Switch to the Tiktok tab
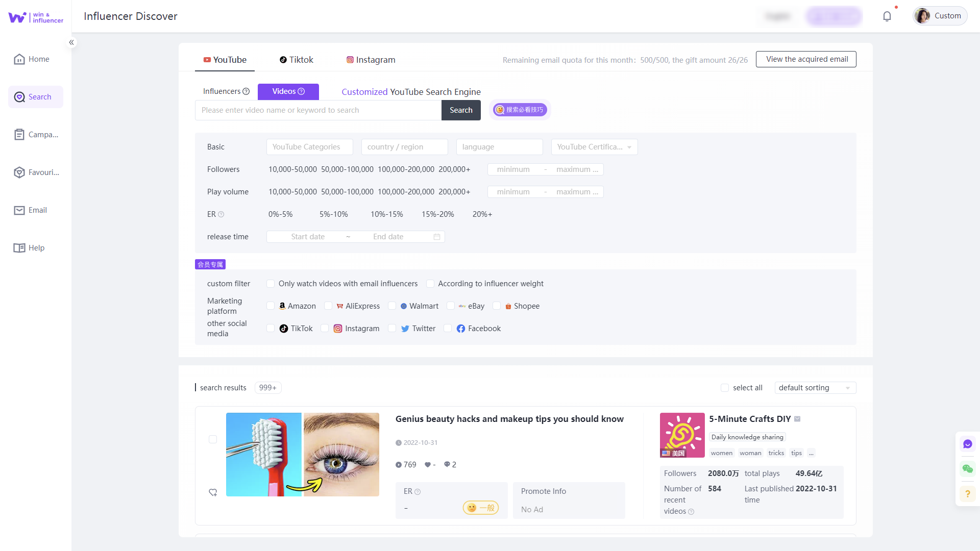980x551 pixels. click(x=296, y=60)
